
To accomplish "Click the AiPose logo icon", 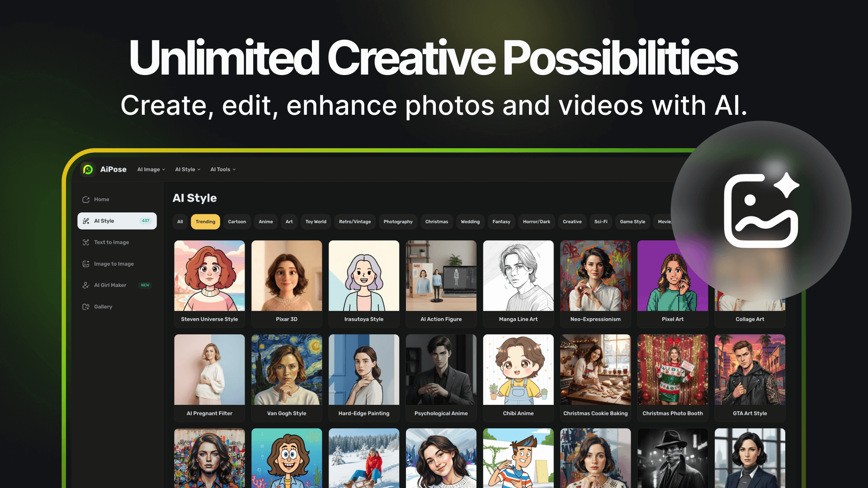I will 88,169.
